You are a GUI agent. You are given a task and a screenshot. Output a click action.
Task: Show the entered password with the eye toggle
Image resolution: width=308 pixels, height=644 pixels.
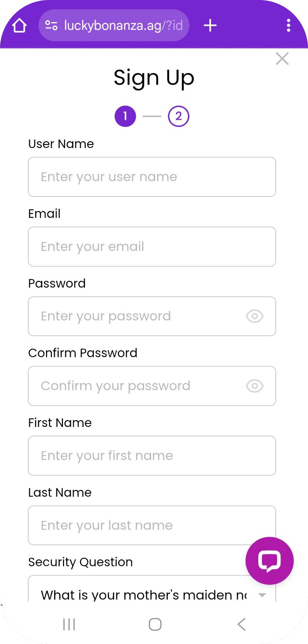pos(255,316)
